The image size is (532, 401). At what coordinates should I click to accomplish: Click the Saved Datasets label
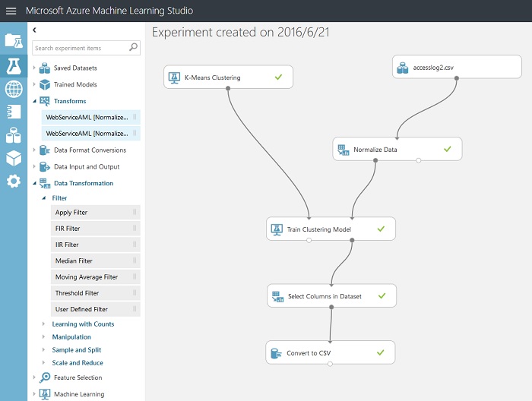[75, 68]
